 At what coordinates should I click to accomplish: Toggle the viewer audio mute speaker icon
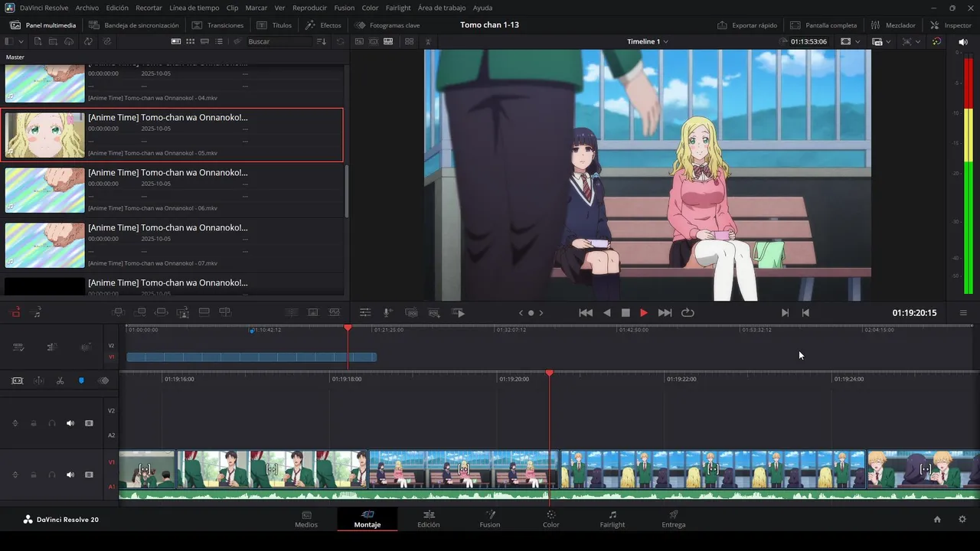click(x=963, y=41)
